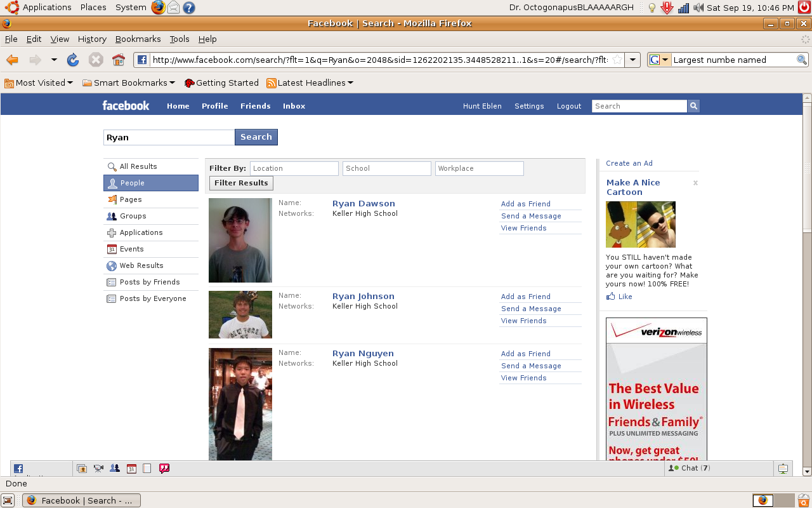812x508 pixels.
Task: Click inside the Location filter field
Action: tap(294, 168)
